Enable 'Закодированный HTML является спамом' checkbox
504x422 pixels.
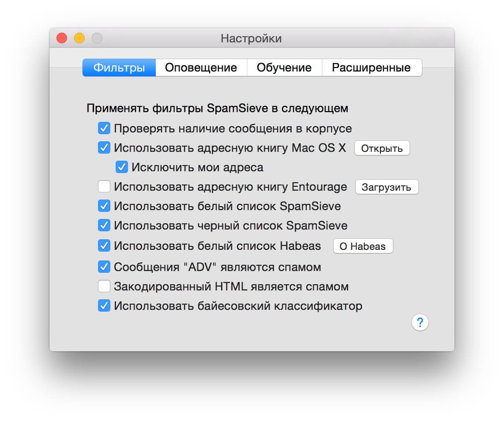(104, 286)
